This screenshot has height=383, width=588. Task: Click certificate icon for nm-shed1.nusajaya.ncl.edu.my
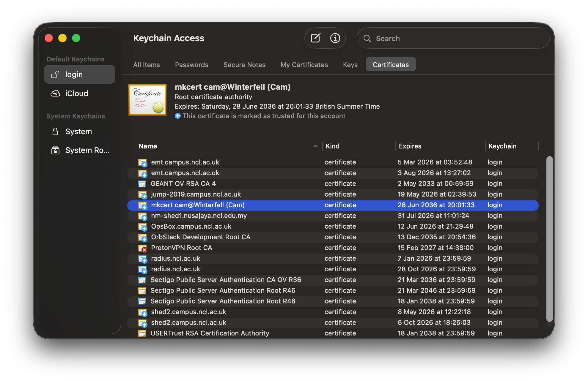143,216
